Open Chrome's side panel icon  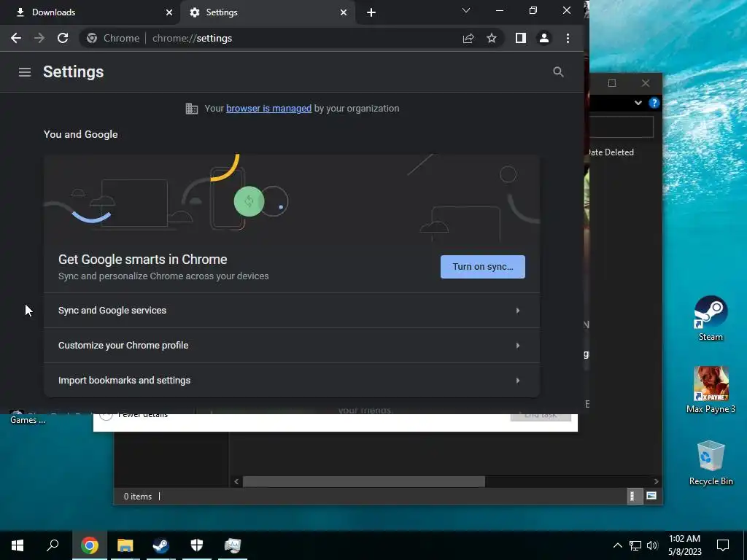point(521,38)
